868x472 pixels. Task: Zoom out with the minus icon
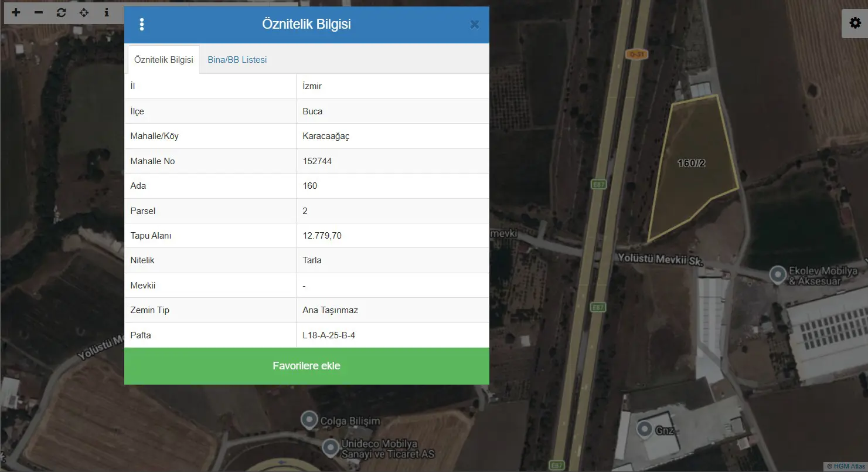coord(39,12)
